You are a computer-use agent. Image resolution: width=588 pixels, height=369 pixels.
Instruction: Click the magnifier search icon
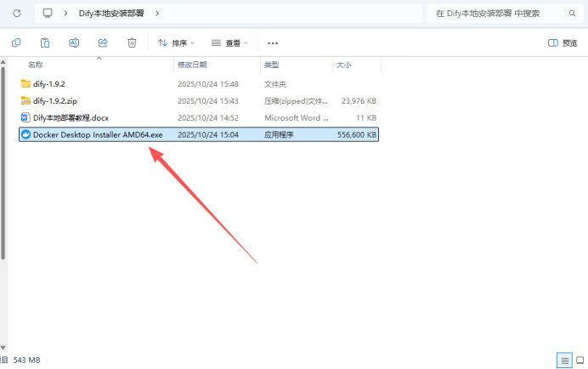pyautogui.click(x=572, y=14)
